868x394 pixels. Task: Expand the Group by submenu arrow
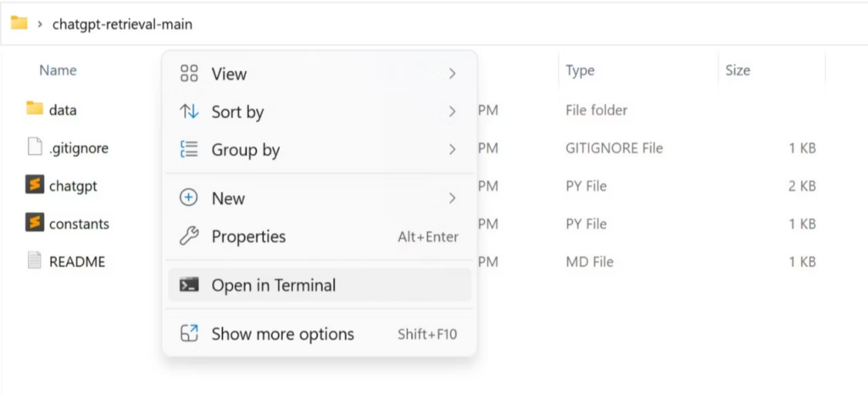453,149
